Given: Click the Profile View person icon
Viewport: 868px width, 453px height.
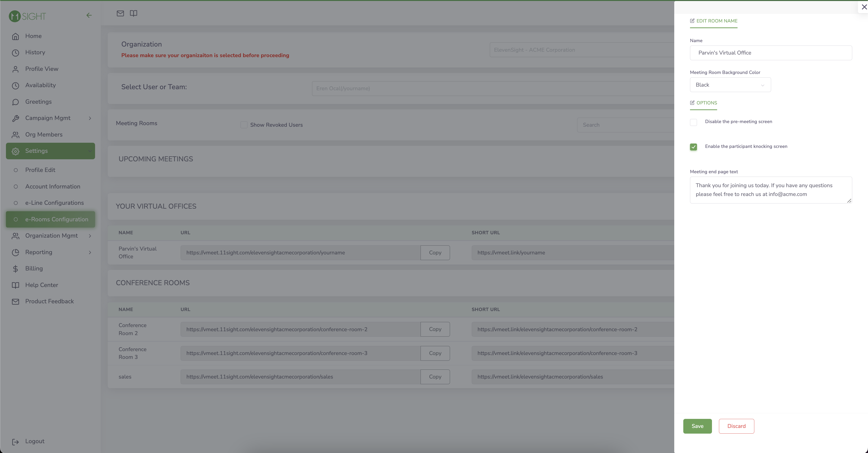Looking at the screenshot, I should pyautogui.click(x=16, y=69).
